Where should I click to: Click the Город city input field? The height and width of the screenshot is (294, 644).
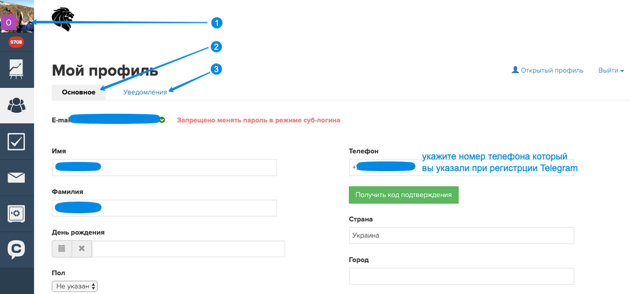click(x=461, y=276)
